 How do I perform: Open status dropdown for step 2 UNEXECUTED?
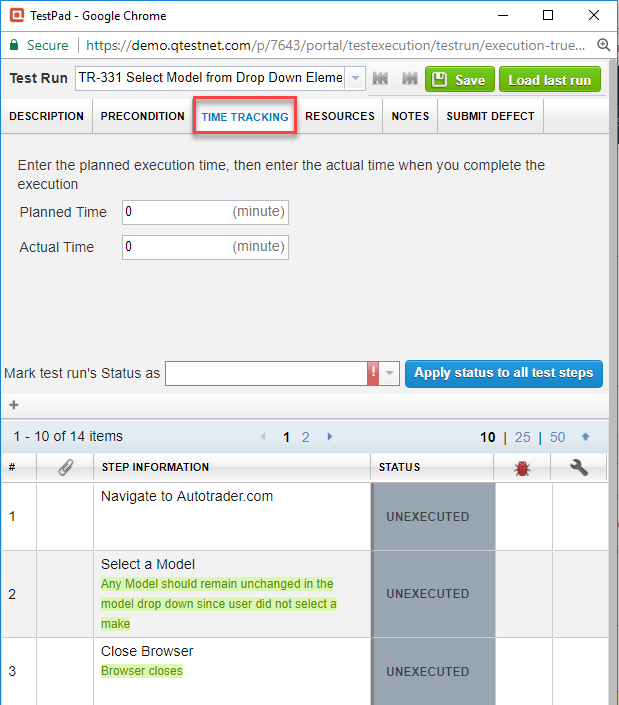[434, 594]
